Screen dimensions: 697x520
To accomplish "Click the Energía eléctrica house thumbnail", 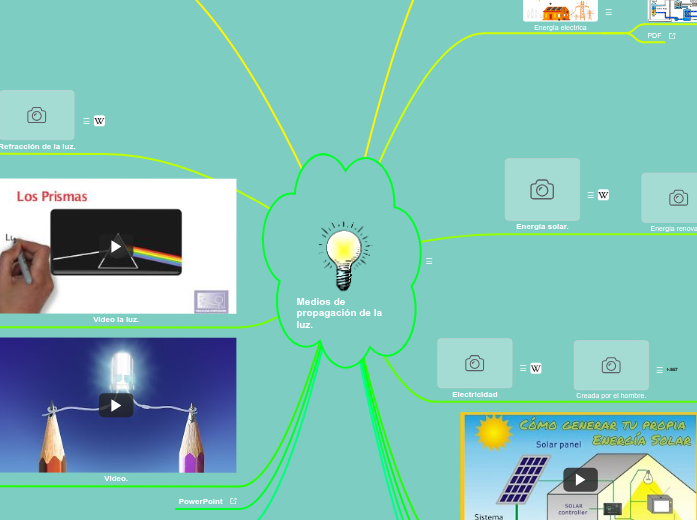I will 560,11.
